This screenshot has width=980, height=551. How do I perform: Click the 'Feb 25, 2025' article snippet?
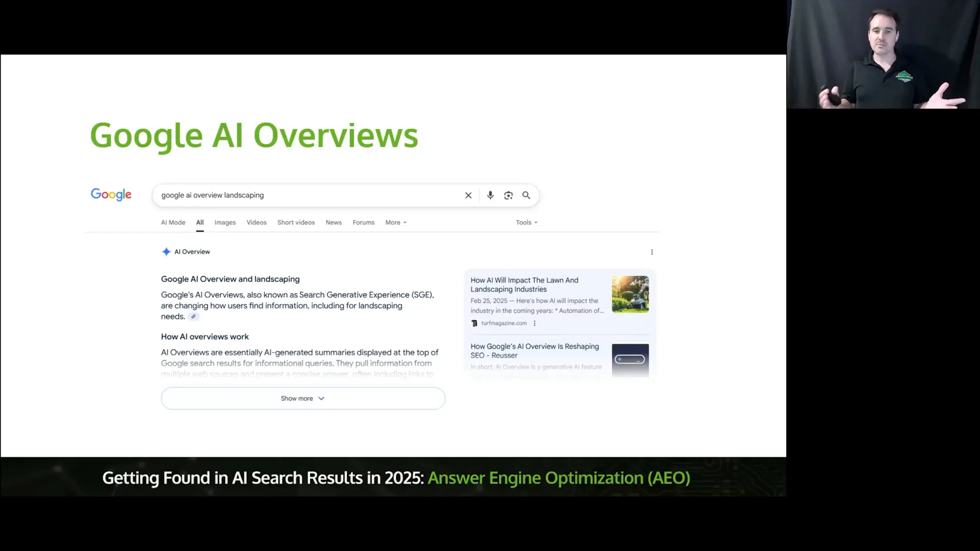pos(537,306)
